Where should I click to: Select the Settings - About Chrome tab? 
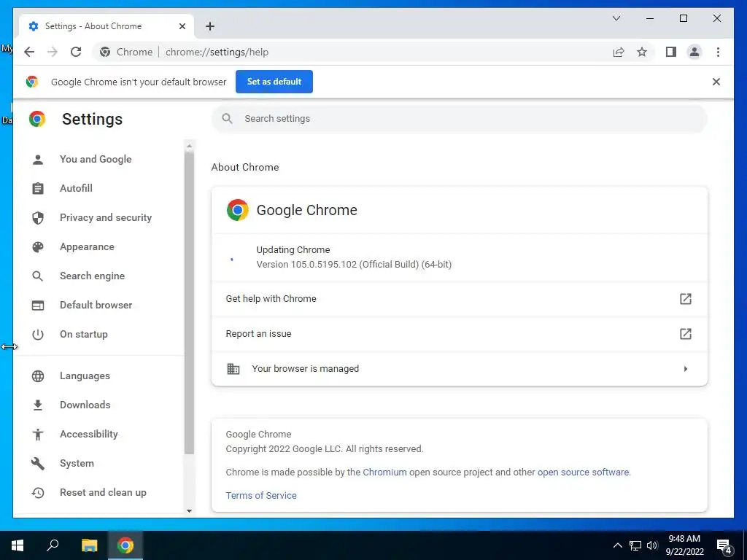[x=107, y=26]
